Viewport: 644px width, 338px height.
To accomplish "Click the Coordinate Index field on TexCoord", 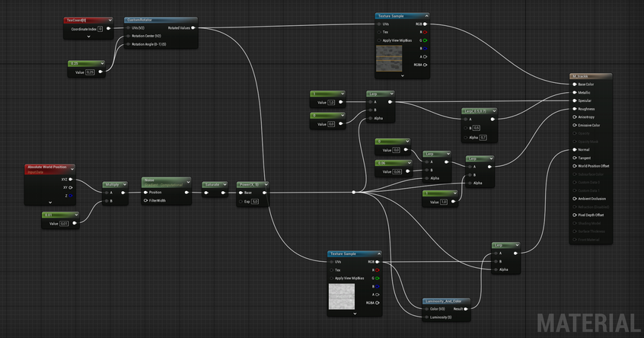I will (100, 28).
